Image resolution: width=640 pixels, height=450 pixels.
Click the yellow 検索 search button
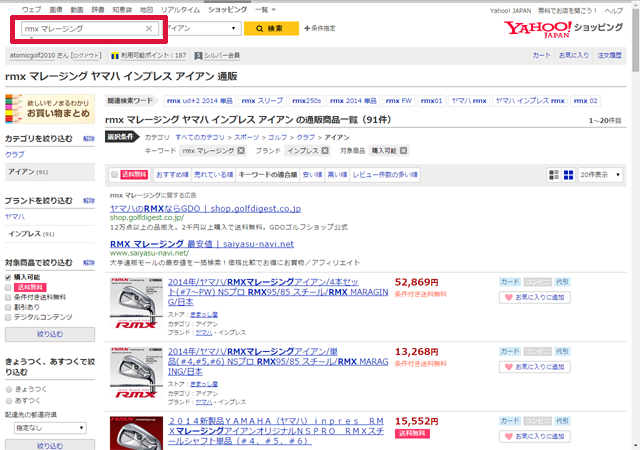click(271, 29)
